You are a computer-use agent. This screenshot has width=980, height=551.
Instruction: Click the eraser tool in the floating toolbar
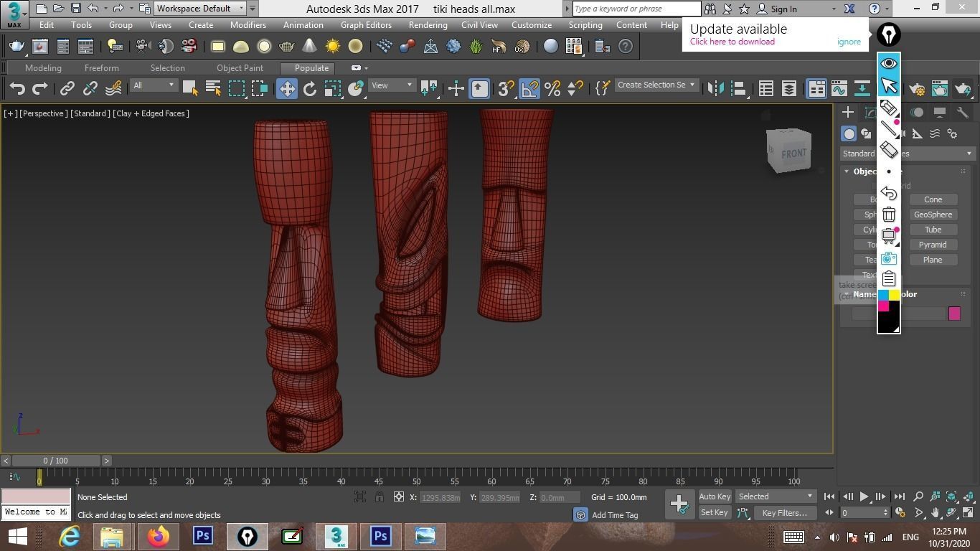coord(889,149)
